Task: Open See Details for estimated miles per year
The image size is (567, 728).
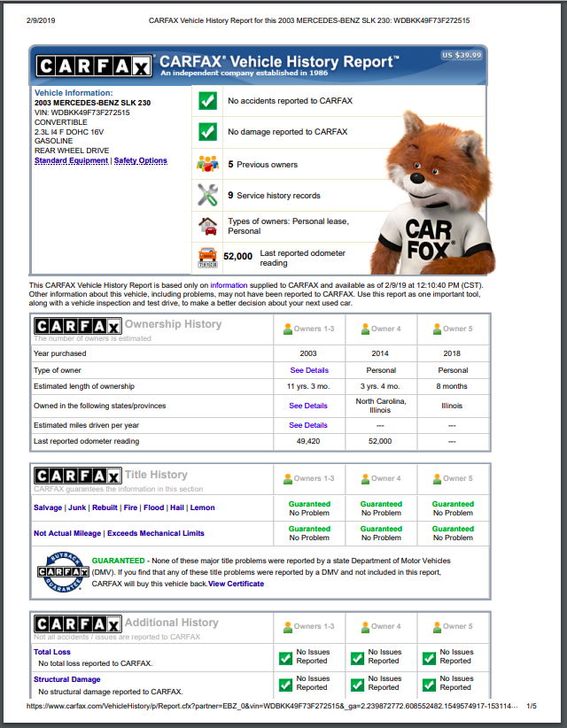Action: click(308, 425)
